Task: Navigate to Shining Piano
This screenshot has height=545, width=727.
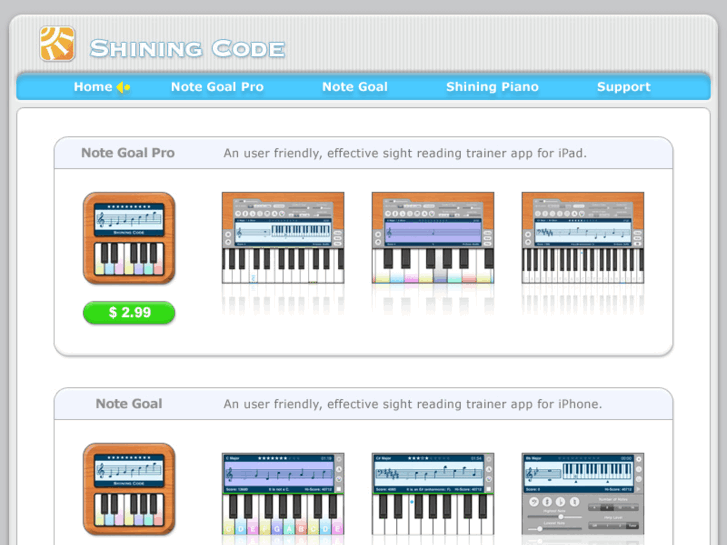Action: pos(492,87)
